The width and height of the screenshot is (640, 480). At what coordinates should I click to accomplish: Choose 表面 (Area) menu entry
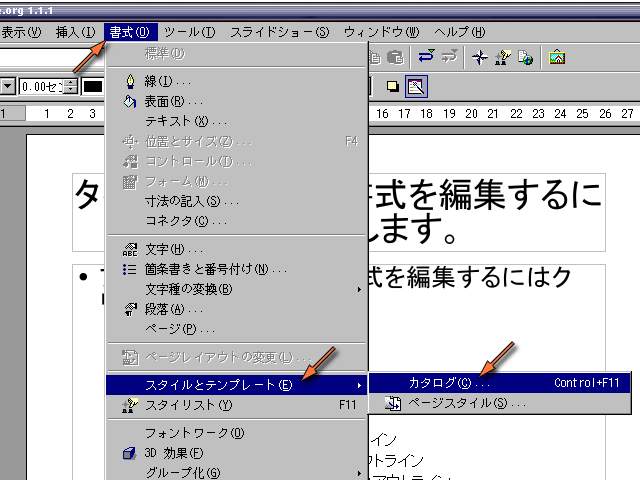[237, 101]
